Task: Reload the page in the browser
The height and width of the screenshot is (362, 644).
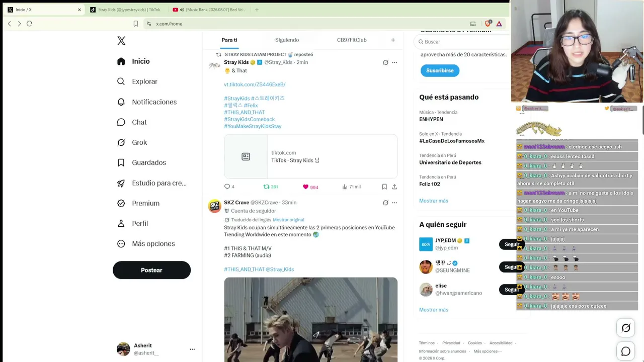Action: click(29, 24)
